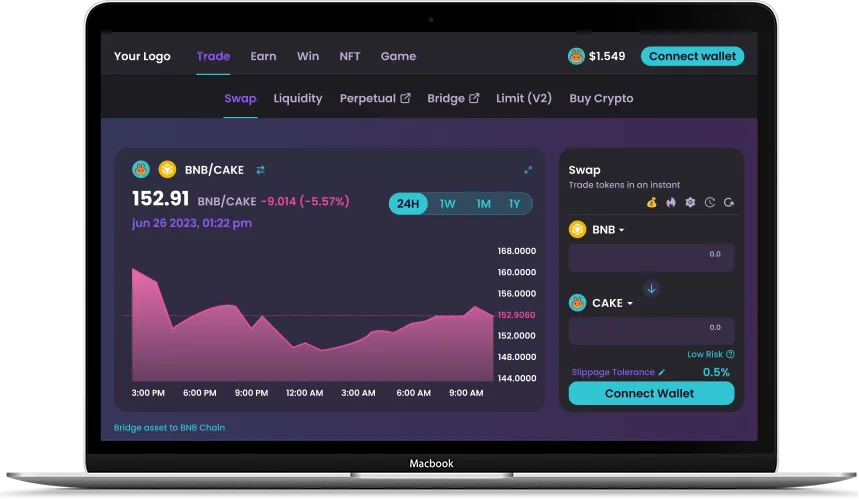Open transaction history clock icon
This screenshot has height=500, width=859.
click(x=709, y=203)
